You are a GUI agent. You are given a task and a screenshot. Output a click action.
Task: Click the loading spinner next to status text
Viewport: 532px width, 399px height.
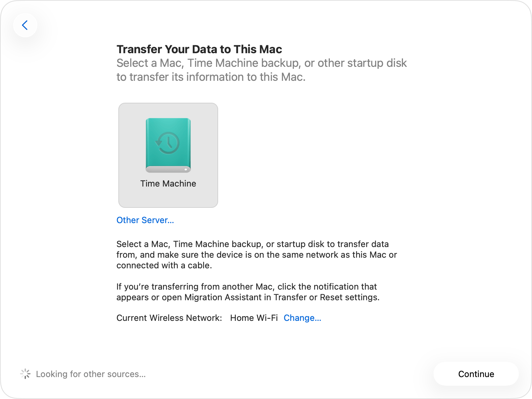point(26,374)
